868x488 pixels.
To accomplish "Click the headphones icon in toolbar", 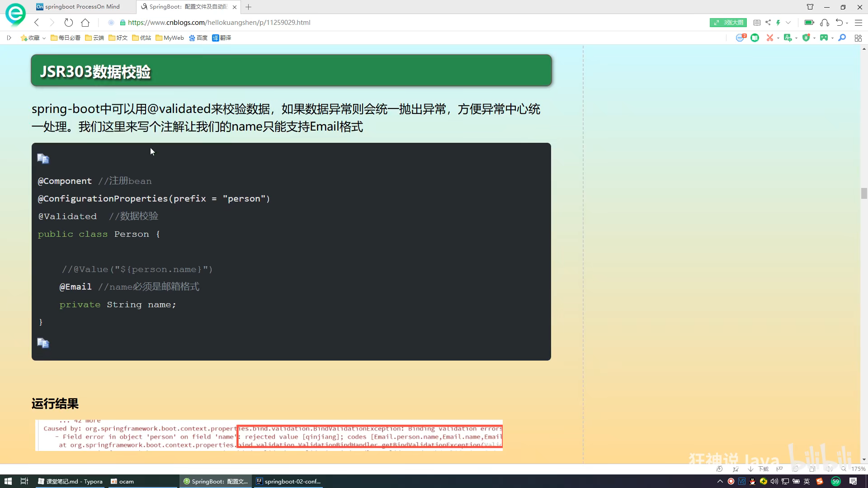I will (825, 23).
